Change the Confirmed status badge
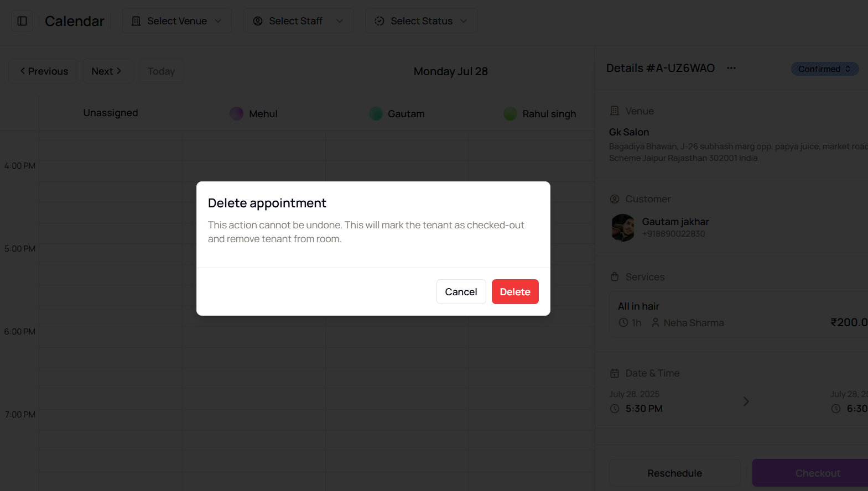The height and width of the screenshot is (491, 868). click(824, 69)
